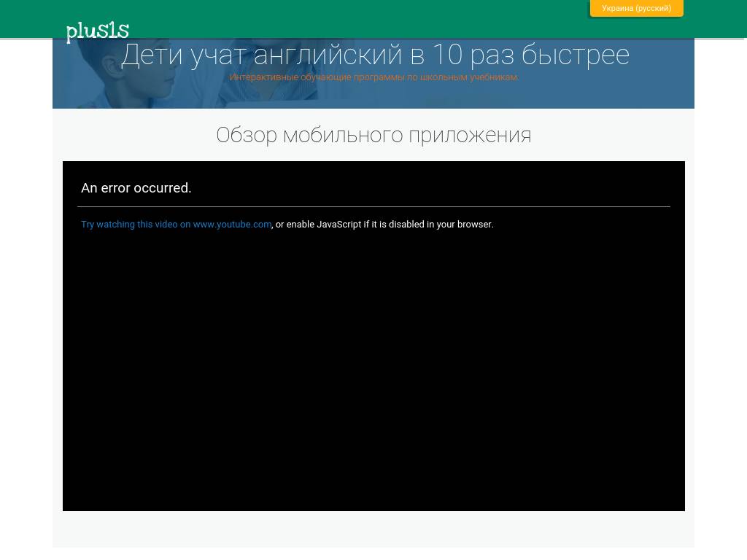The width and height of the screenshot is (747, 560).
Task: Select the Обзор мобильного приложения heading
Action: click(x=373, y=135)
